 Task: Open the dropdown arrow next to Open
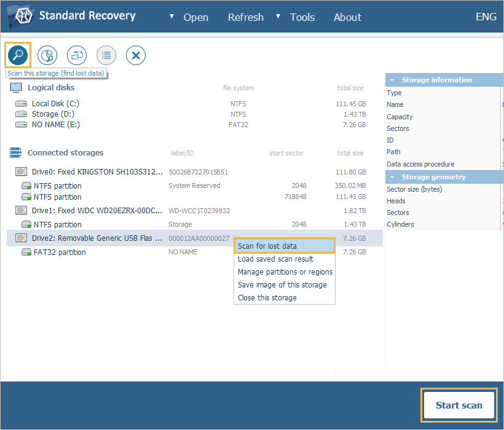pyautogui.click(x=171, y=17)
